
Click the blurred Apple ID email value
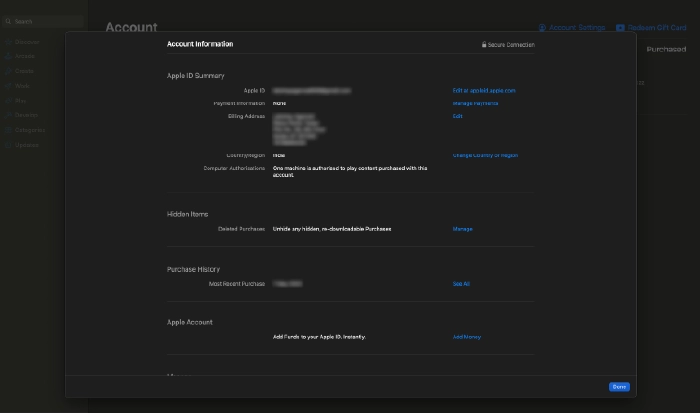pos(312,91)
